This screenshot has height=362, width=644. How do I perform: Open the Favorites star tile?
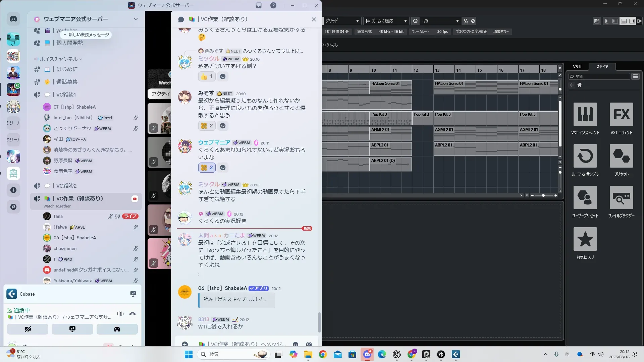click(x=585, y=239)
